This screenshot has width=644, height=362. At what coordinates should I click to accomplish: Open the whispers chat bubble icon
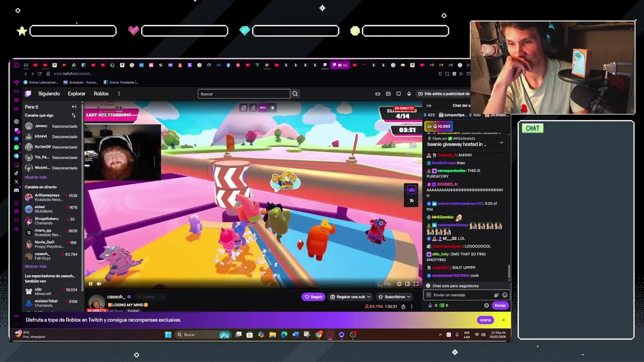coord(398,94)
